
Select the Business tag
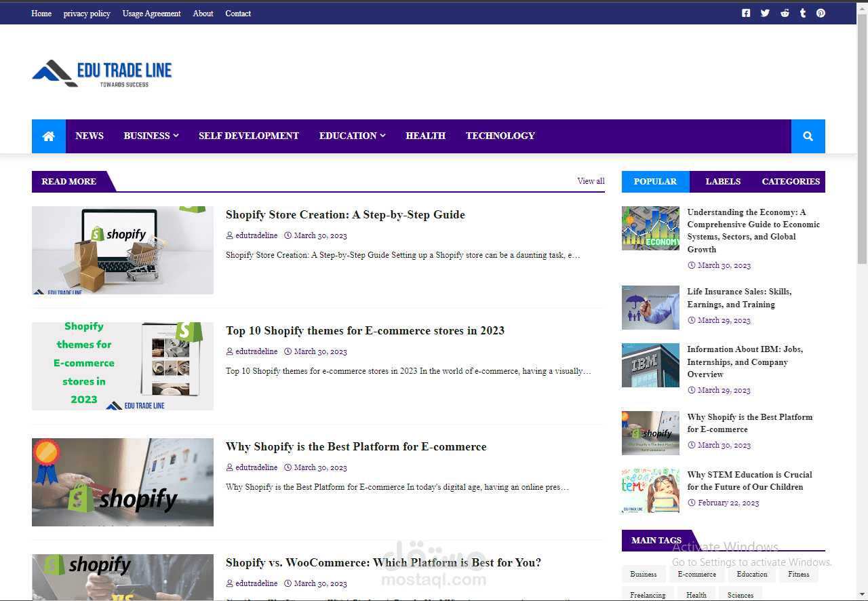(x=644, y=574)
